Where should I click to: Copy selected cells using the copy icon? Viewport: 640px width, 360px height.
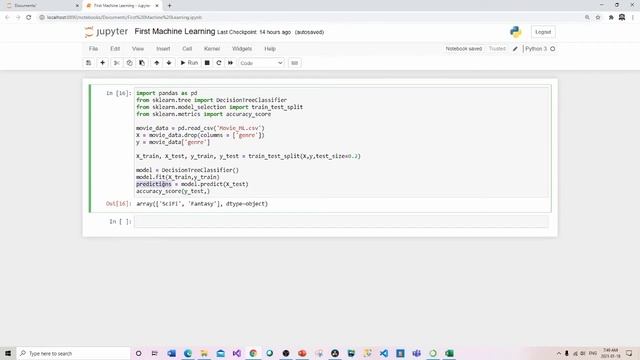[x=129, y=63]
